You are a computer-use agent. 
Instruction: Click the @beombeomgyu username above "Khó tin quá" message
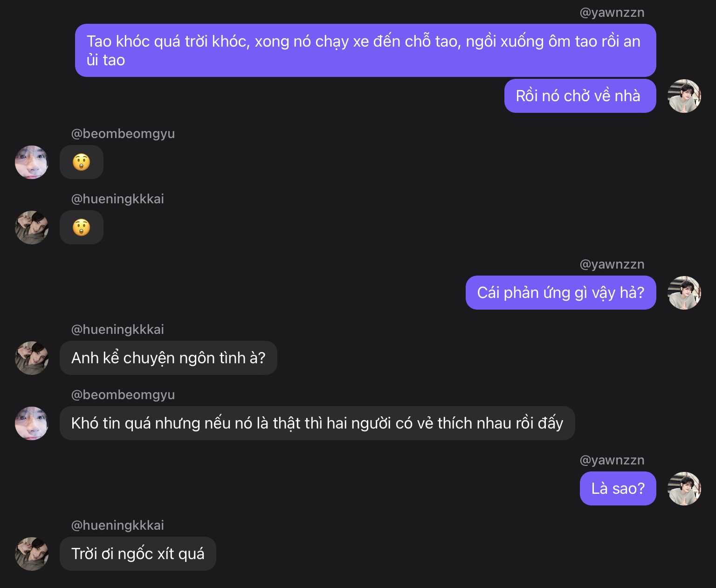coord(123,395)
